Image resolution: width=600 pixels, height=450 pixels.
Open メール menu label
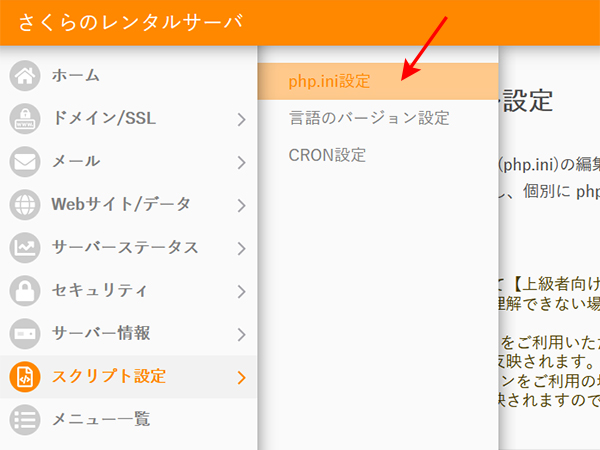(x=76, y=161)
